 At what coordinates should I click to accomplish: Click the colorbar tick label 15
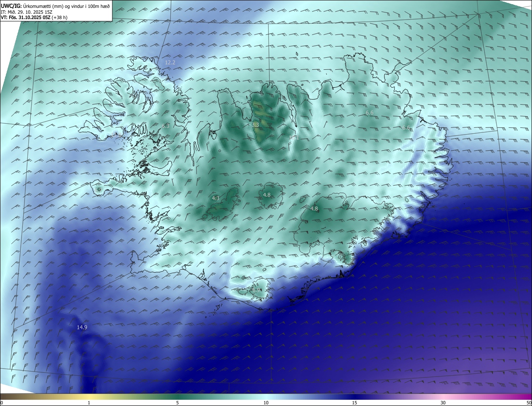(355, 403)
